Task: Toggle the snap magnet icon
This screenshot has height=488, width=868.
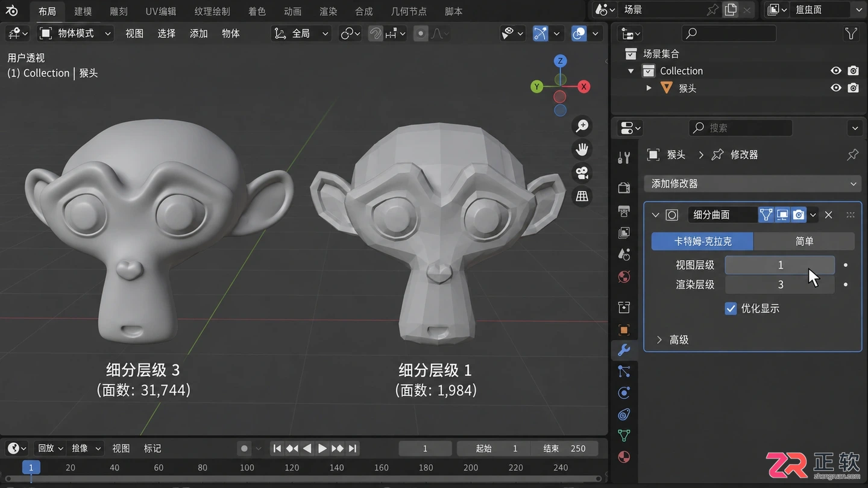Action: point(376,34)
